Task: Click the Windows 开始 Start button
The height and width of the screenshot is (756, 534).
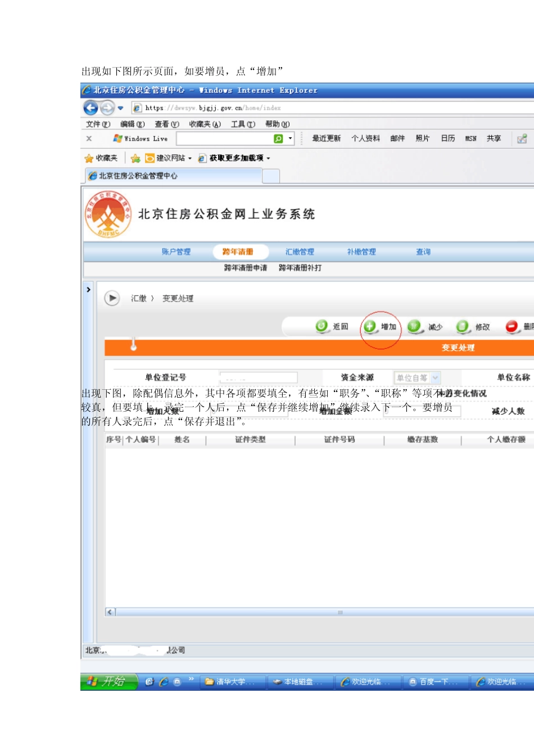Action: pyautogui.click(x=109, y=682)
